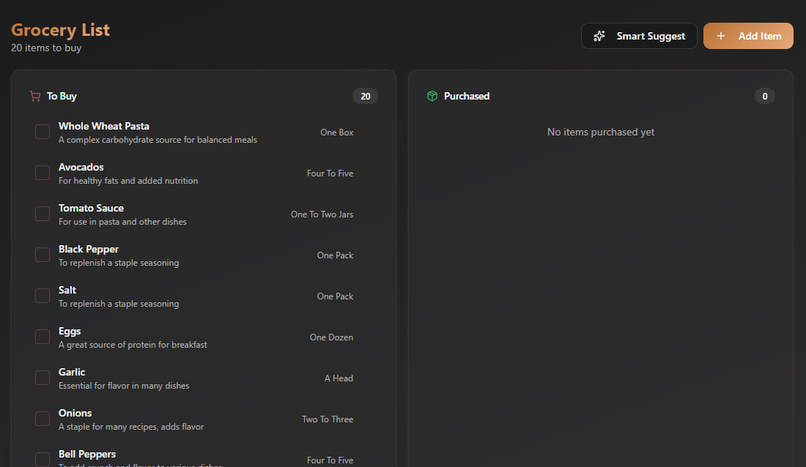
Task: Click the 'One Box' quantity label
Action: (x=337, y=133)
